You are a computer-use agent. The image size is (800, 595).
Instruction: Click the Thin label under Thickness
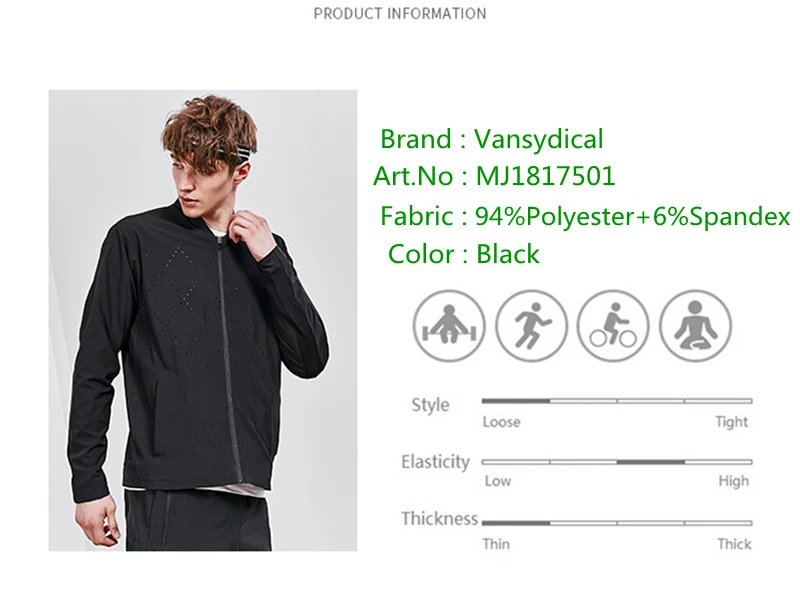496,544
